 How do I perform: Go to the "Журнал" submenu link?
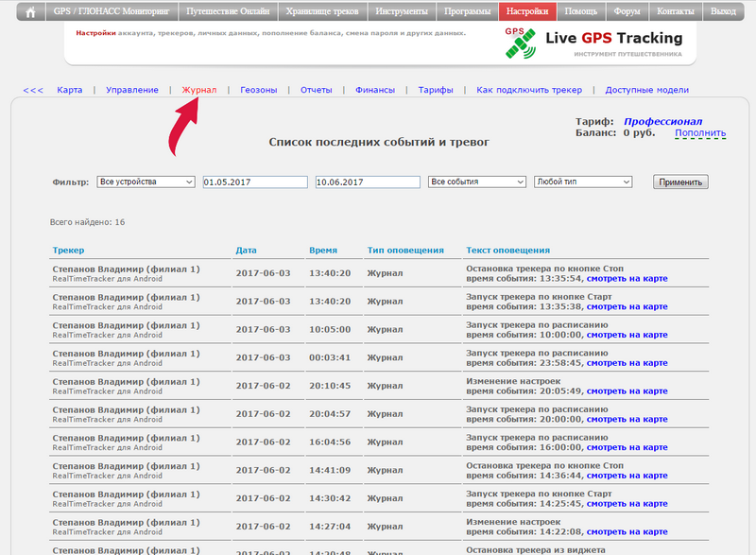199,90
